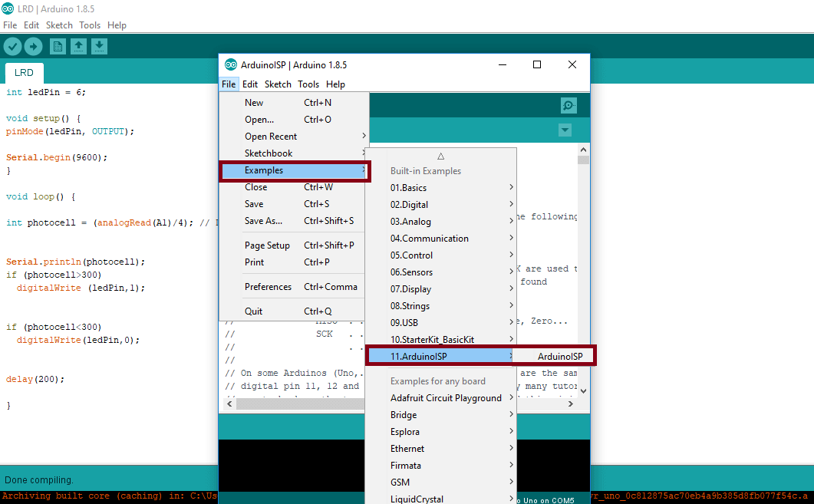Image resolution: width=814 pixels, height=504 pixels.
Task: Open Sketch menu in the LRD window
Action: (x=59, y=25)
